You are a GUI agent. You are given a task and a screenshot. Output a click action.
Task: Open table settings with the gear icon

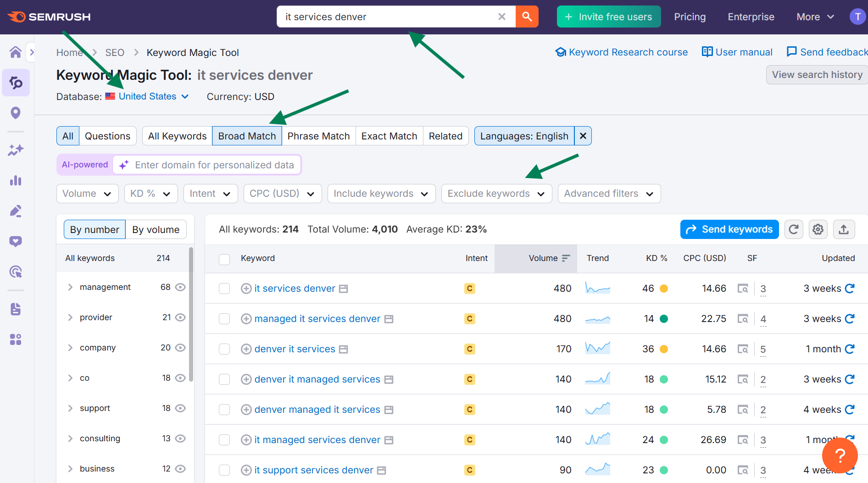pos(818,229)
